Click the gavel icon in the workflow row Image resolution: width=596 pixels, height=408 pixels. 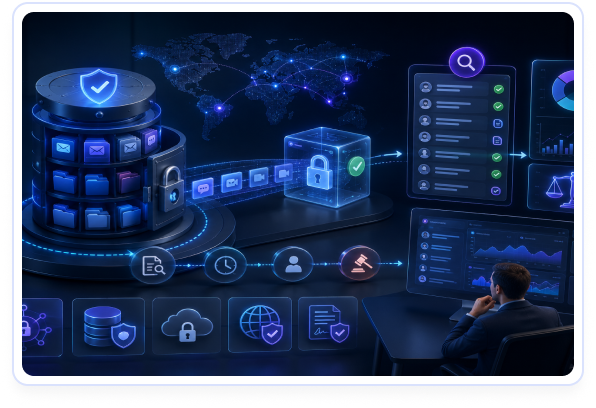360,263
